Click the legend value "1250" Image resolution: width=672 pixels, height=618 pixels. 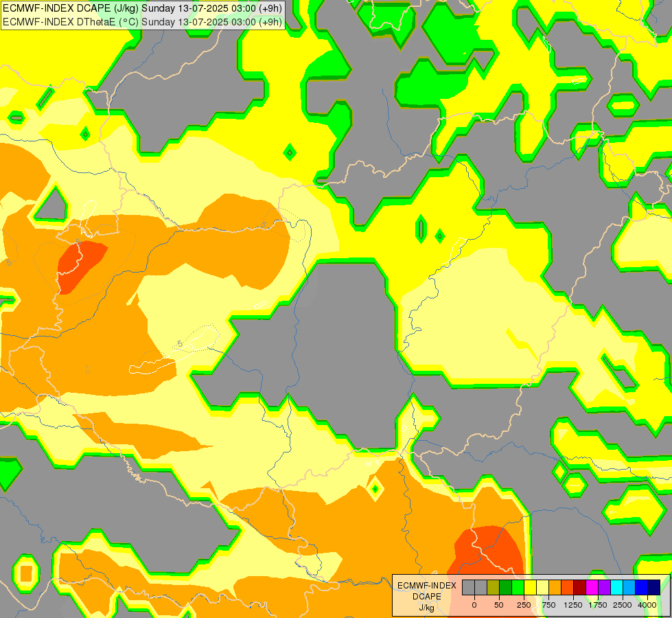(573, 605)
